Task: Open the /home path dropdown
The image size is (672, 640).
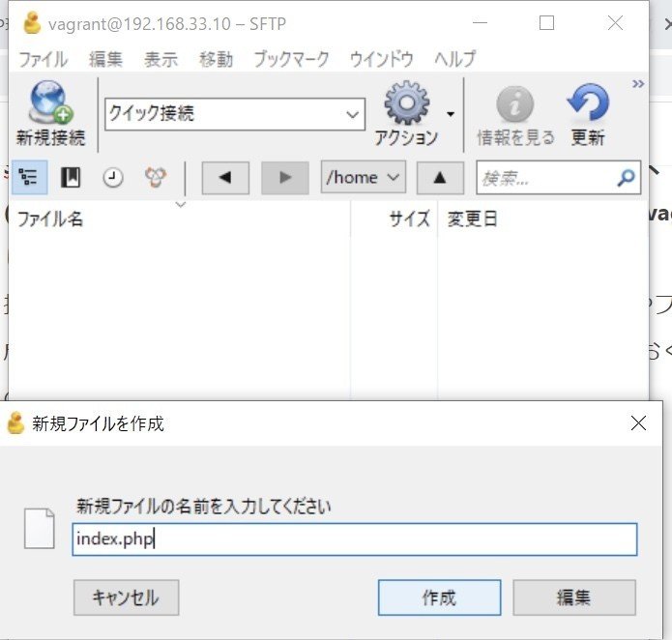Action: point(363,177)
